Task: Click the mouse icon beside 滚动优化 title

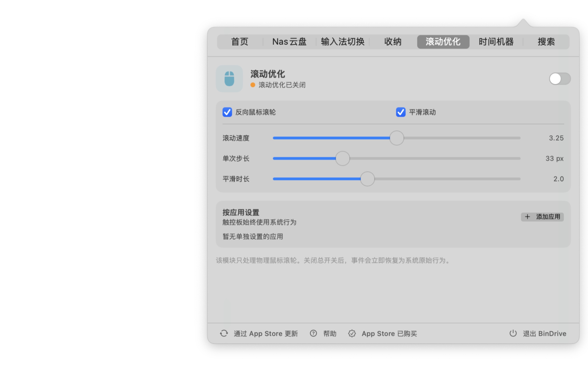Action: [229, 79]
